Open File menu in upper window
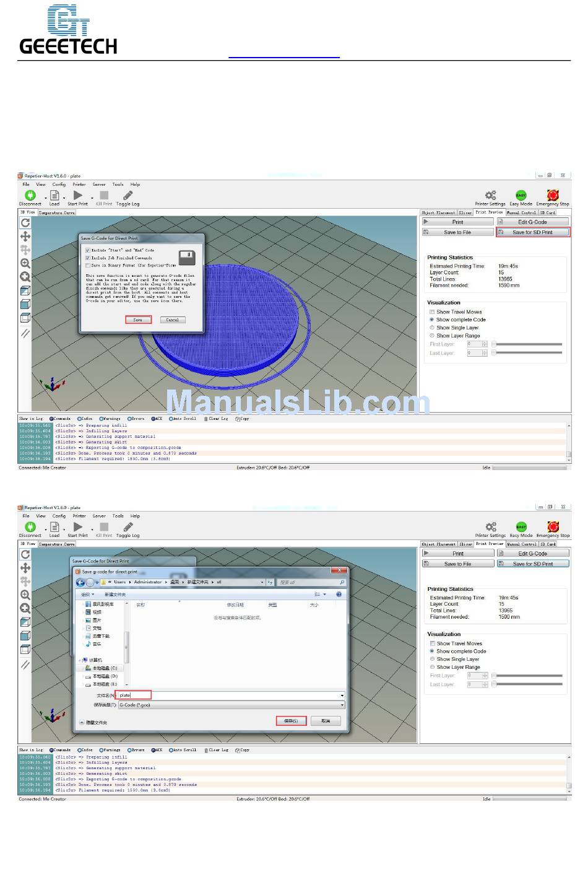This screenshot has height=872, width=588. pyautogui.click(x=25, y=184)
